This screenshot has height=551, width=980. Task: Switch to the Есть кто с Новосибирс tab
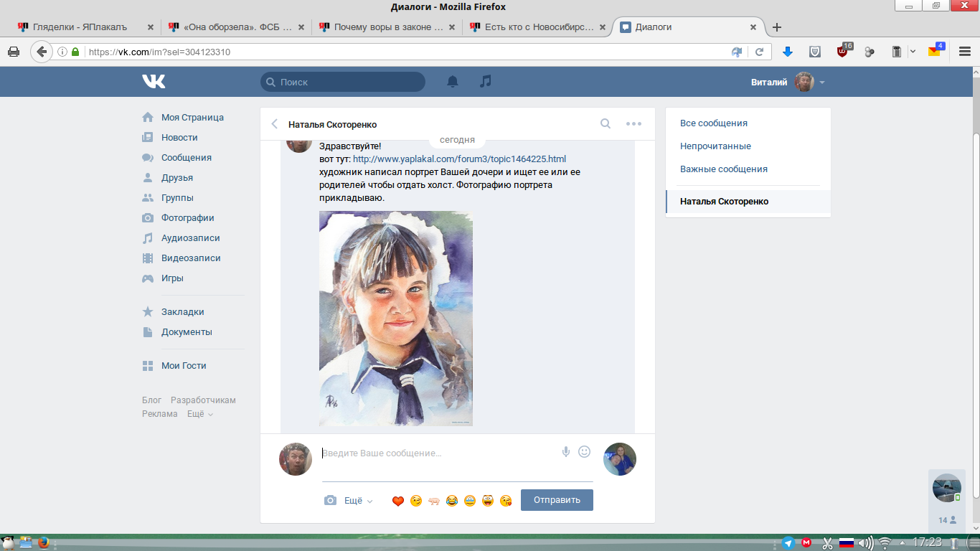click(x=539, y=27)
